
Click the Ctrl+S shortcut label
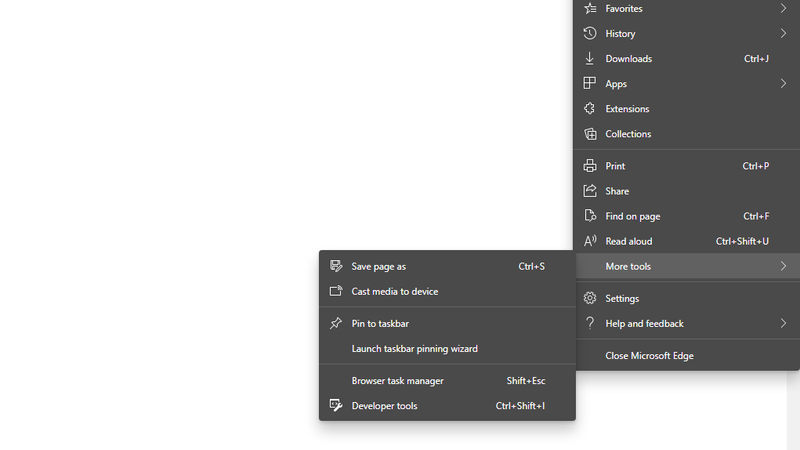(x=532, y=266)
